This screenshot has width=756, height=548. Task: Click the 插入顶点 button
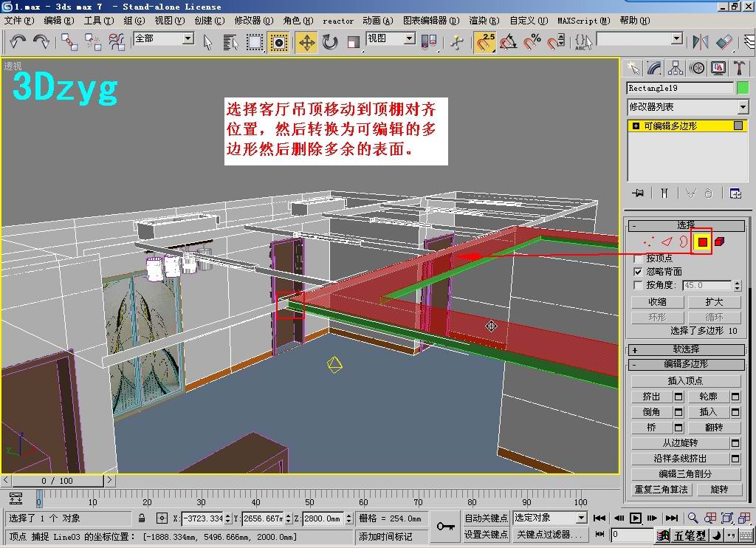(x=686, y=381)
